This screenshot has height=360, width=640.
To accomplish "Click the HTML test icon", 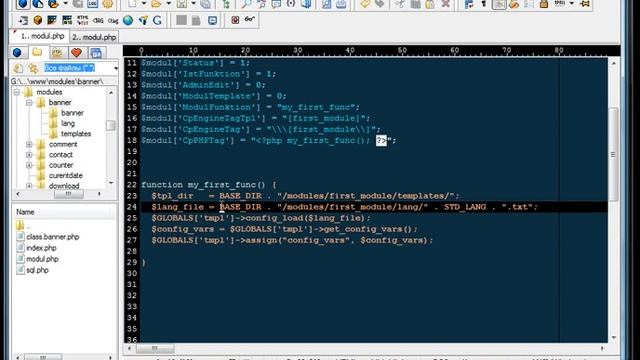I will (x=82, y=20).
